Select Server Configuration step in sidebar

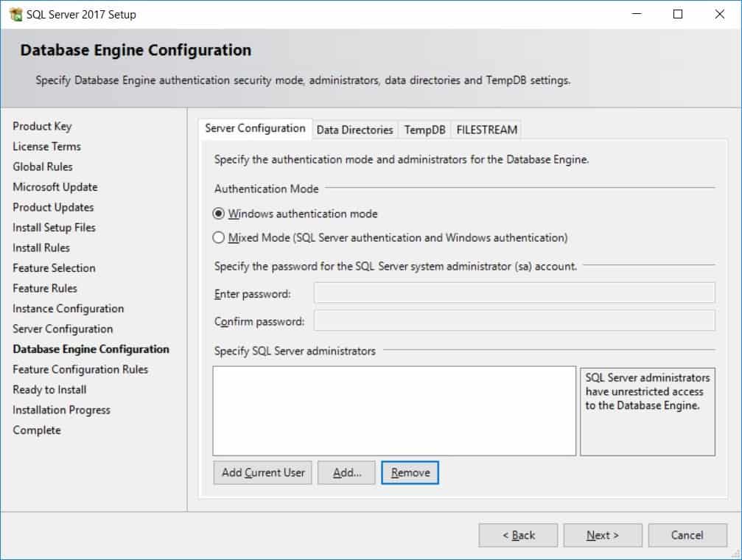click(x=63, y=329)
